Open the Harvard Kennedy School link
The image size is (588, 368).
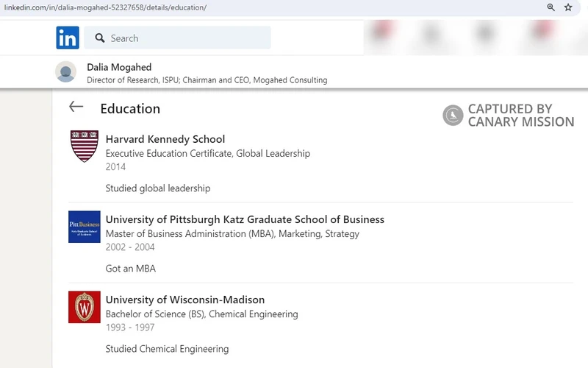pyautogui.click(x=165, y=139)
